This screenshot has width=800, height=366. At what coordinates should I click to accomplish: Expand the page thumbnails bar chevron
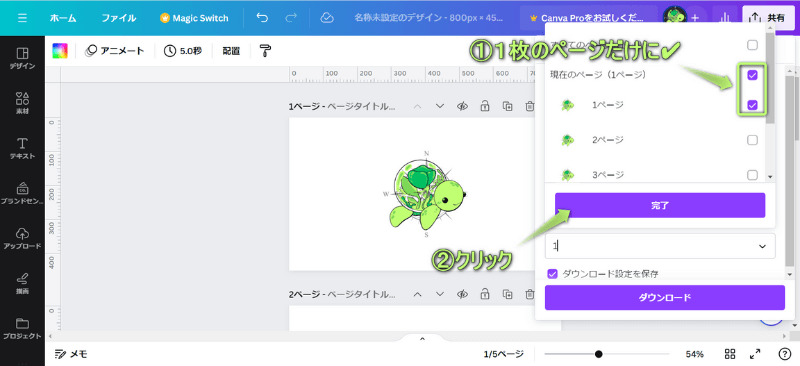click(x=422, y=338)
